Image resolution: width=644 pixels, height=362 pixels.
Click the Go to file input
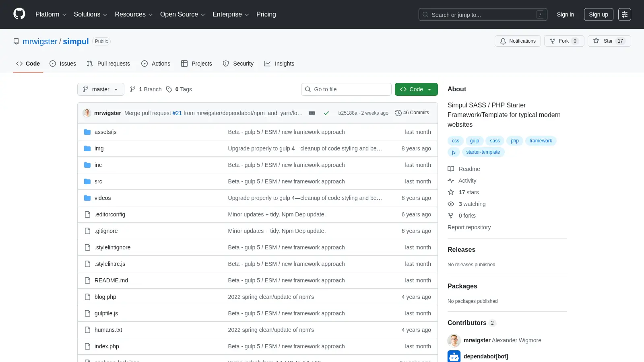(346, 89)
